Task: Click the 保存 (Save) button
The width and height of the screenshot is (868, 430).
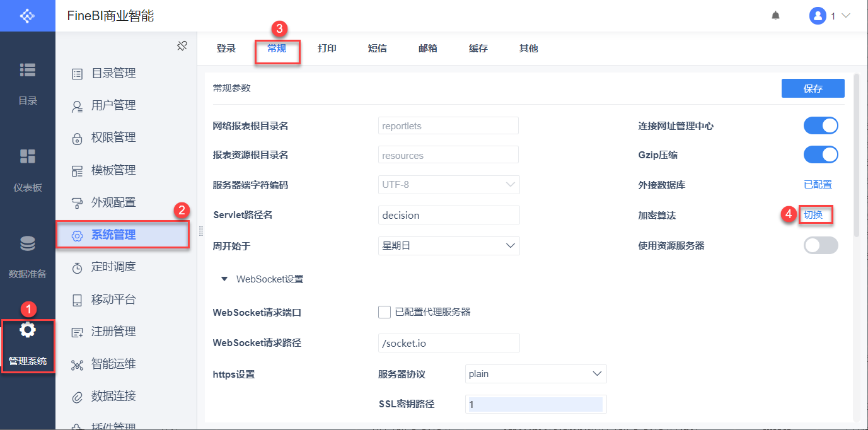Action: pos(813,88)
